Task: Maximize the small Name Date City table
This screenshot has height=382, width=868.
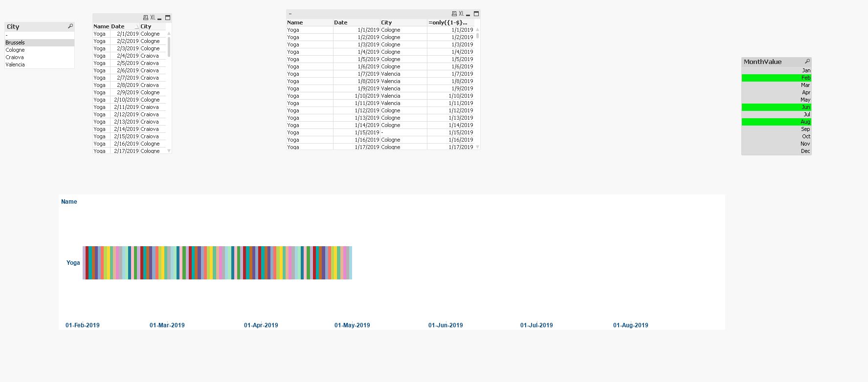Action: [168, 18]
